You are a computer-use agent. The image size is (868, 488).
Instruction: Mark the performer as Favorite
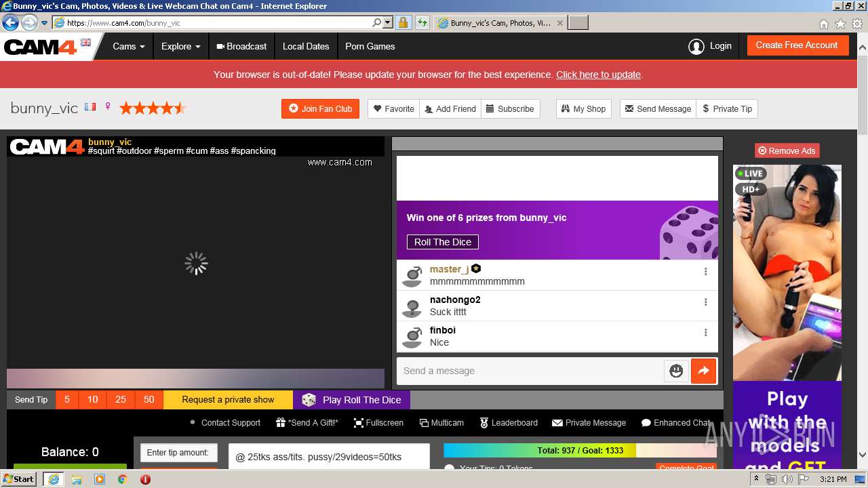coord(394,108)
